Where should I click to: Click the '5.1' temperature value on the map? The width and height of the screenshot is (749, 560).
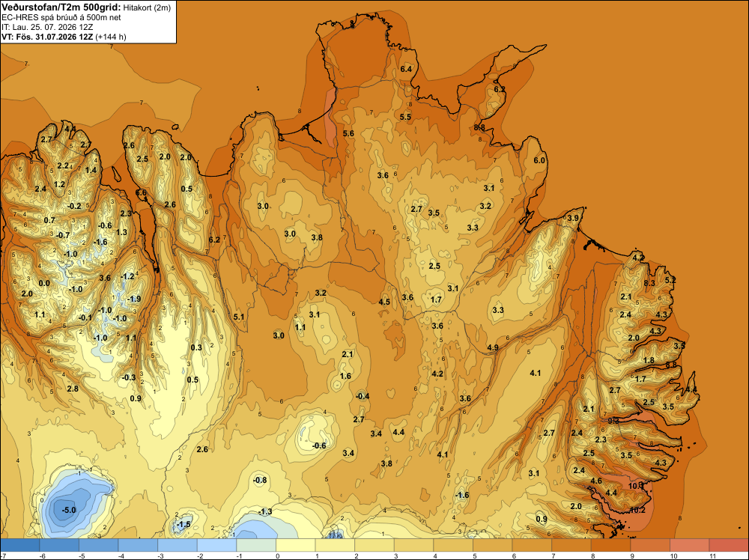pyautogui.click(x=239, y=317)
